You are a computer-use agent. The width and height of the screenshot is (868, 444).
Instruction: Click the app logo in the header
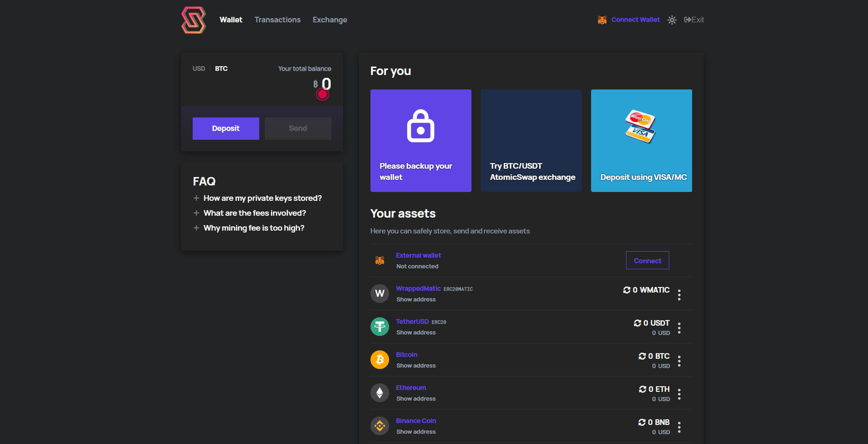(193, 20)
